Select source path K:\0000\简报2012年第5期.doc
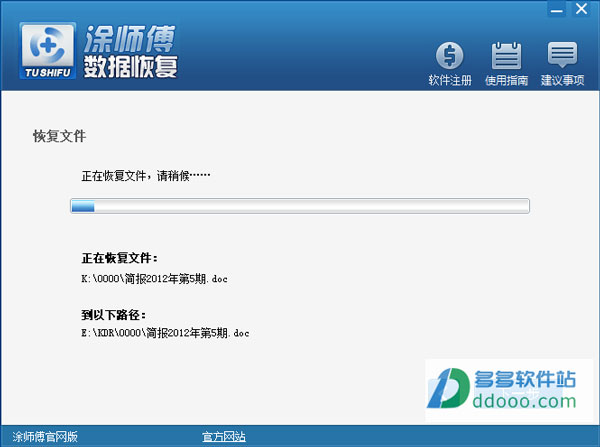600x447 pixels. click(x=154, y=279)
